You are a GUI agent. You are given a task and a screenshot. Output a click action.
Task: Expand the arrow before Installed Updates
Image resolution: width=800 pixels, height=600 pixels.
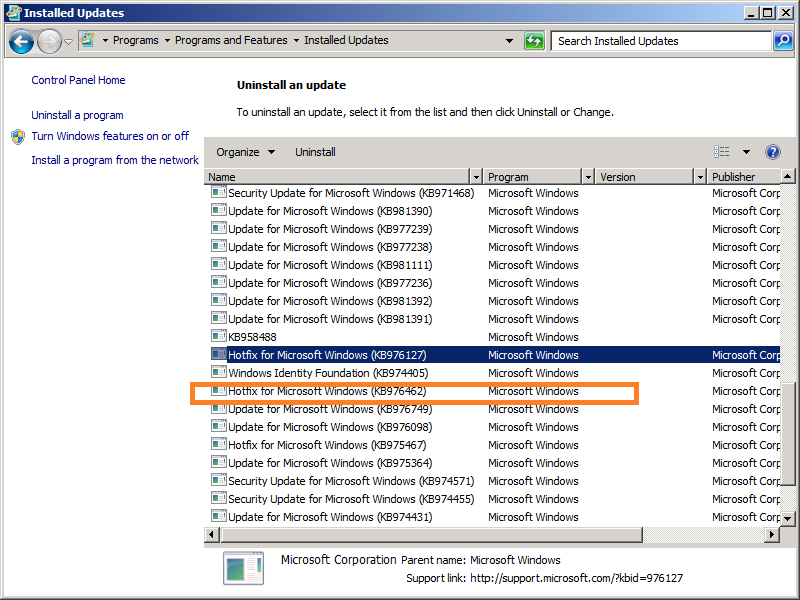click(x=296, y=40)
